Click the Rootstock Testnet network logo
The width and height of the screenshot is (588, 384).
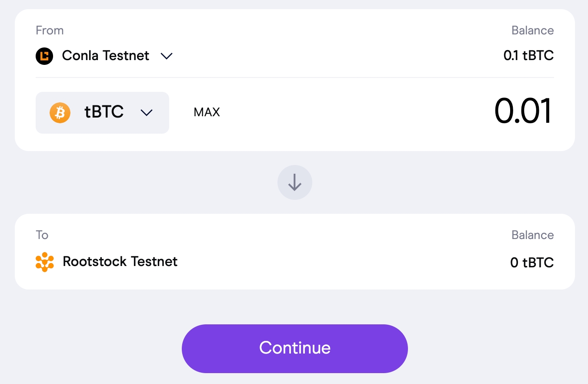[x=44, y=262]
